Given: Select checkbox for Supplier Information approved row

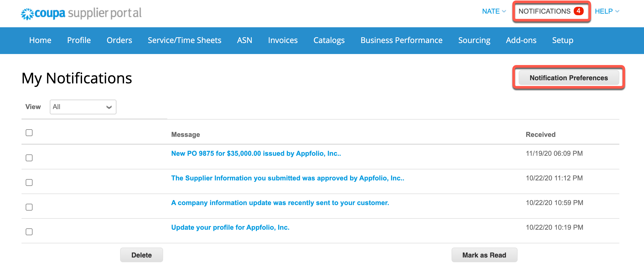Looking at the screenshot, I should pos(29,183).
